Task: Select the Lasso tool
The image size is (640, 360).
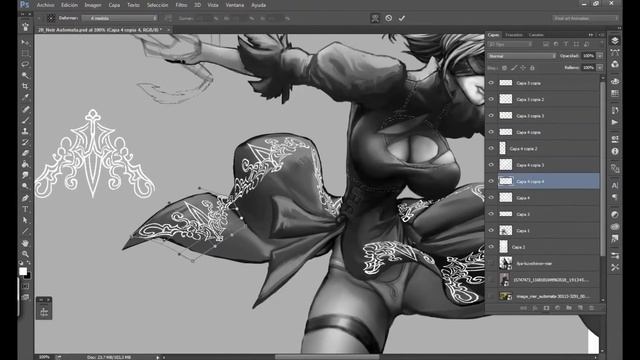Action: click(x=25, y=64)
